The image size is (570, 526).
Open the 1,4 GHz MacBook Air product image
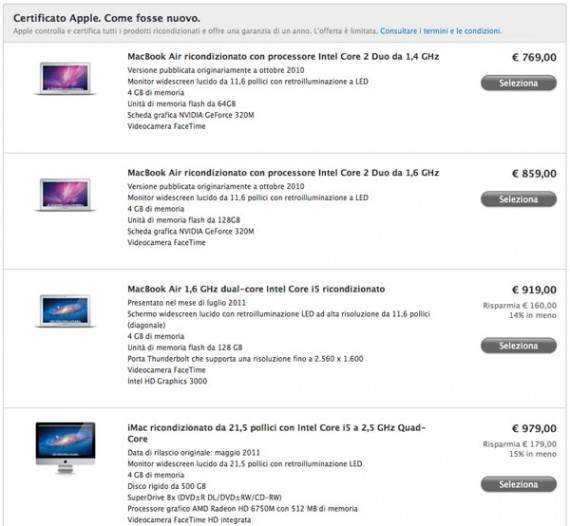[65, 79]
